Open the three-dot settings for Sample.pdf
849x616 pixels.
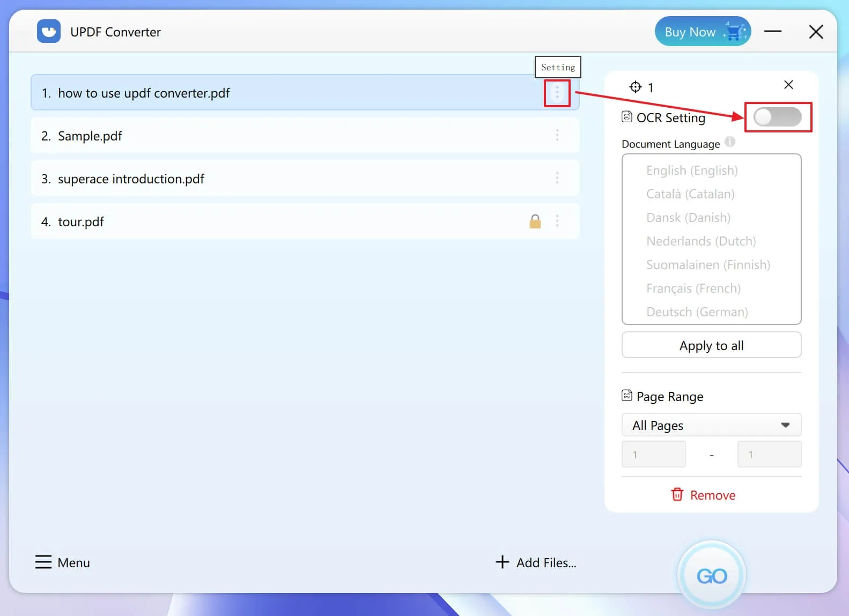[557, 135]
